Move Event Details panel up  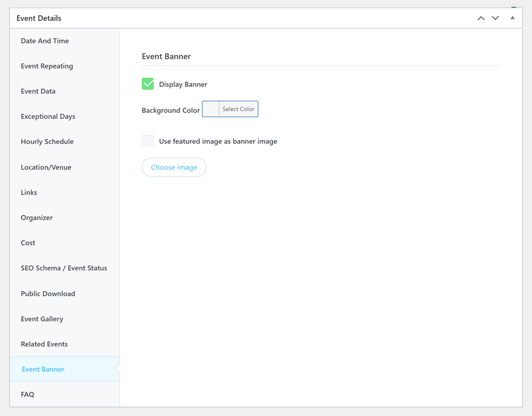(x=481, y=18)
